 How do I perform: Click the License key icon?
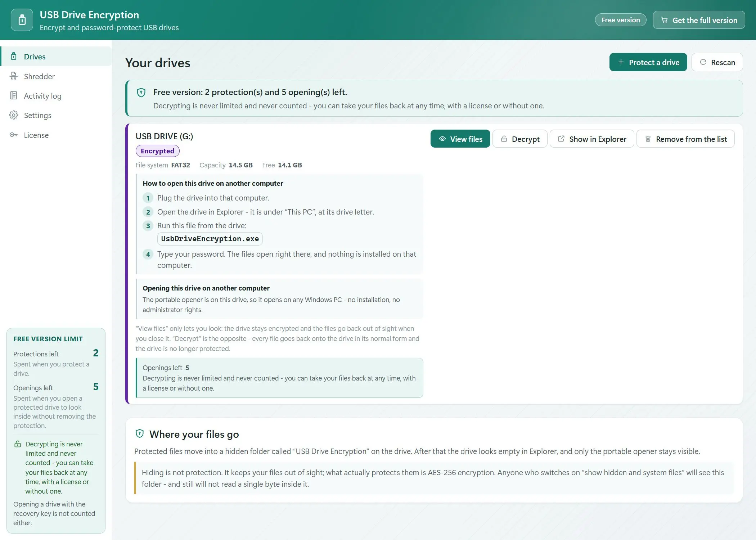click(x=14, y=135)
